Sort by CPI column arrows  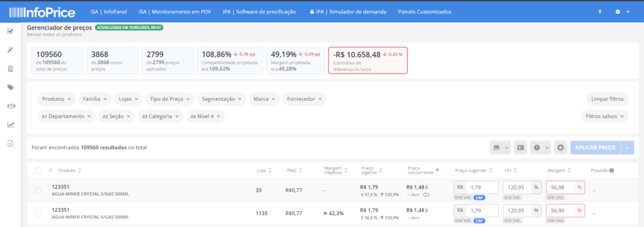(515, 170)
